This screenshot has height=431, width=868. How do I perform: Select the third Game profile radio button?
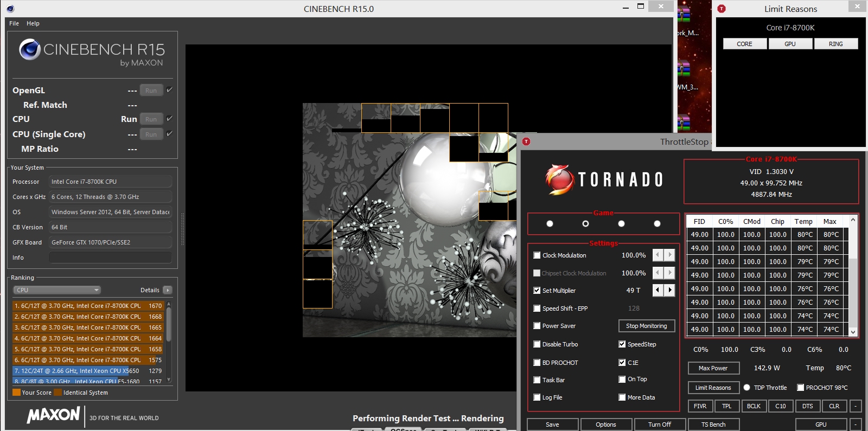[621, 223]
